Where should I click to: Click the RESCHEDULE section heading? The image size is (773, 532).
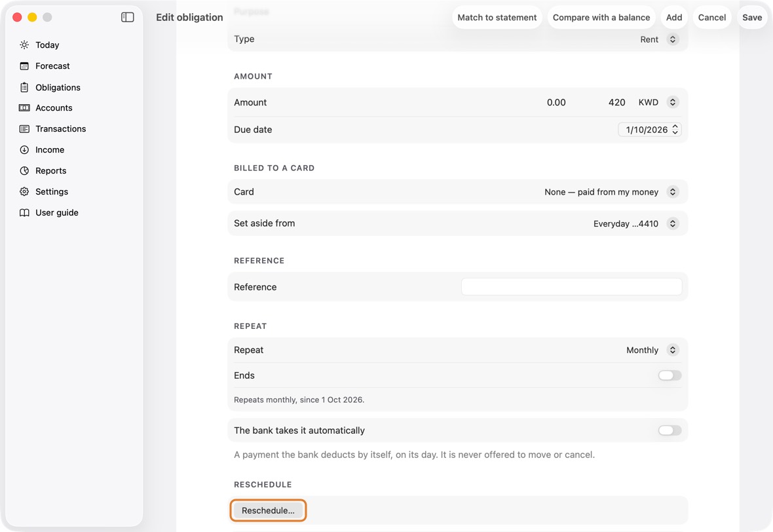tap(263, 485)
